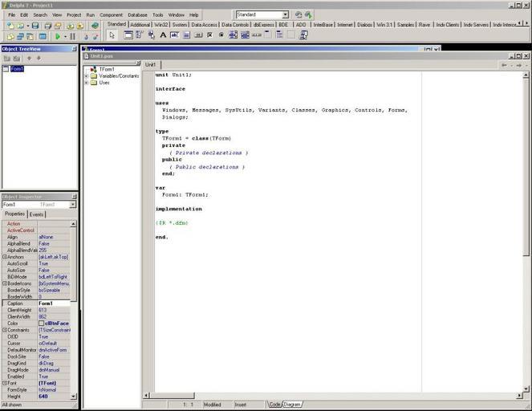Image resolution: width=532 pixels, height=411 pixels.
Task: Open the File menu
Action: tap(11, 15)
